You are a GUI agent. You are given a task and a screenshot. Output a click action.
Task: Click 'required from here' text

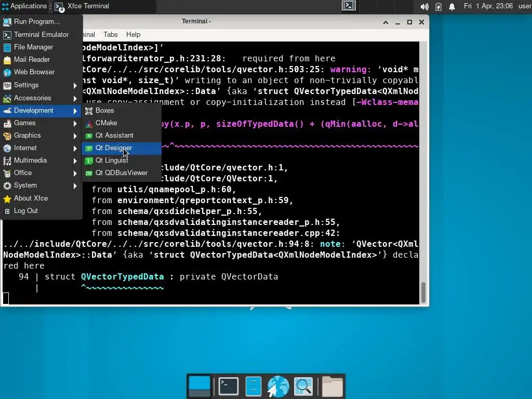289,58
